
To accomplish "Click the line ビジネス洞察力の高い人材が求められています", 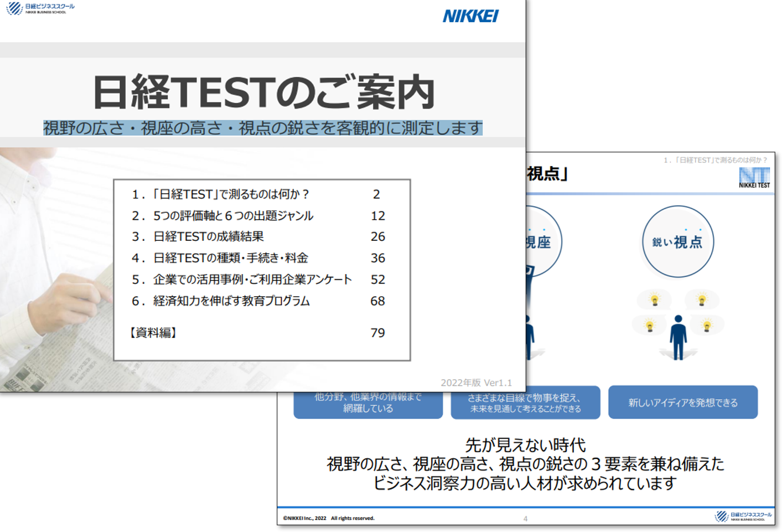I will (525, 483).
